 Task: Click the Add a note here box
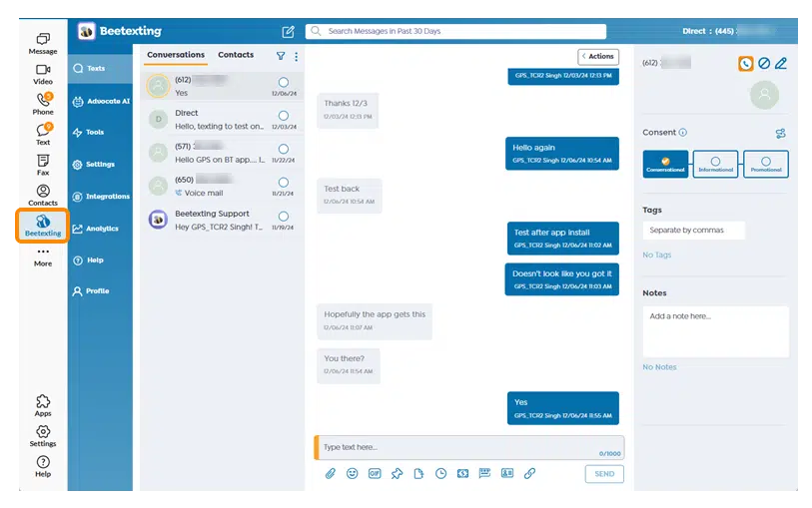point(716,331)
